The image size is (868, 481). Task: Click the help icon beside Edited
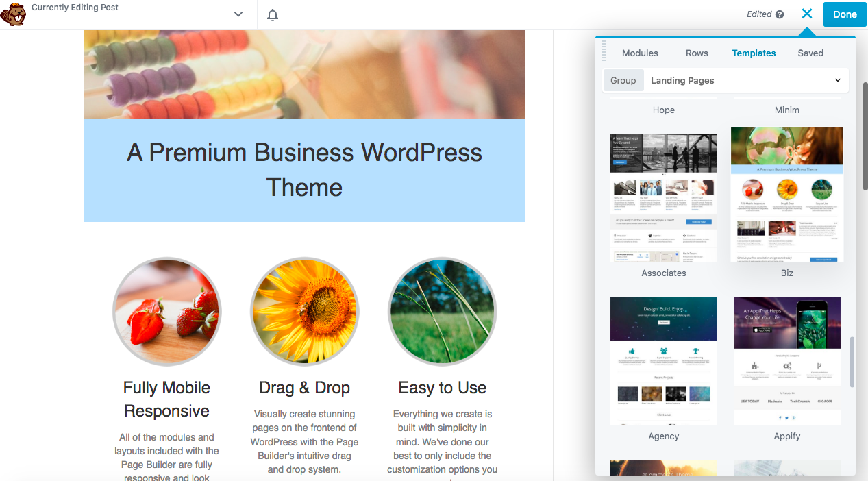pos(779,14)
